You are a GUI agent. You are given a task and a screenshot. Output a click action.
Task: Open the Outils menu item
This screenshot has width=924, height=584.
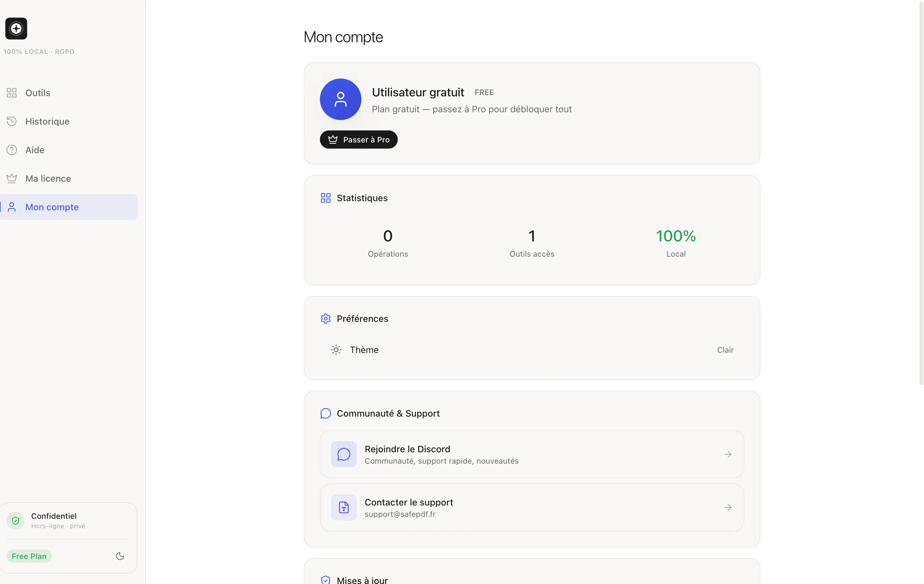(69, 92)
